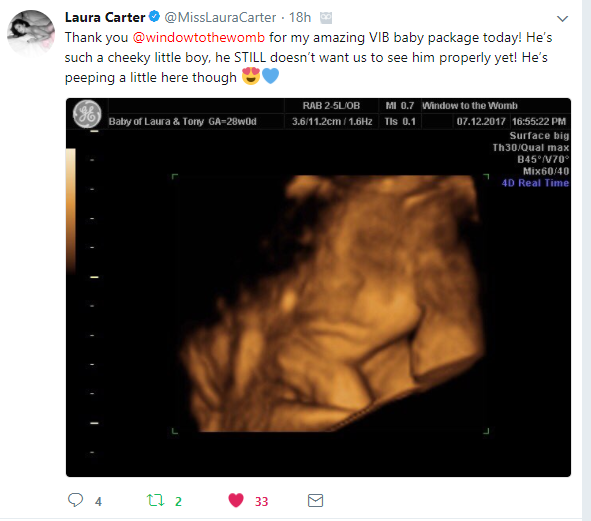Viewport: 591px width, 521px height.
Task: Click the reply count of 4
Action: (98, 501)
